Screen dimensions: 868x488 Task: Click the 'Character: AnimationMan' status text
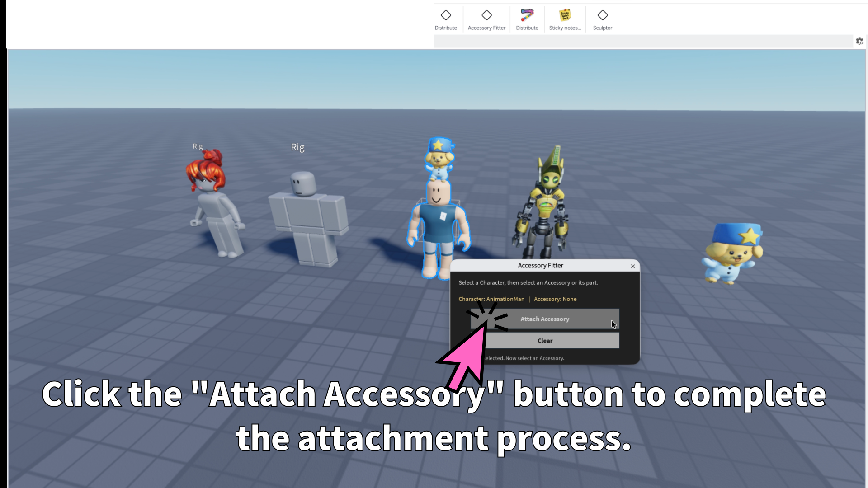[x=491, y=299]
